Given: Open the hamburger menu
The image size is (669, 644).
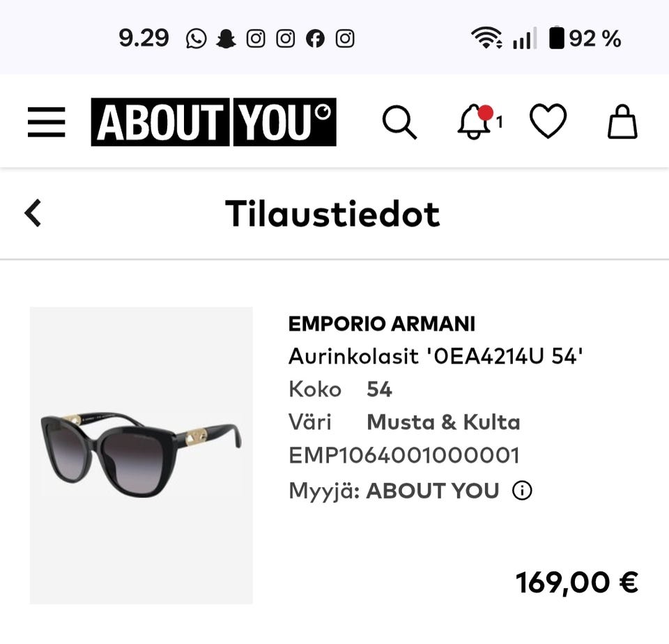Looking at the screenshot, I should tap(47, 123).
